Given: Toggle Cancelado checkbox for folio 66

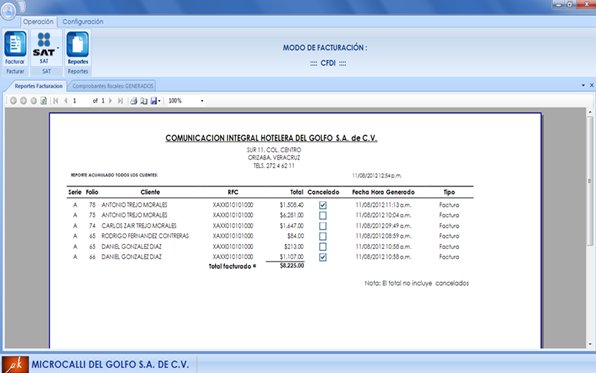Looking at the screenshot, I should tap(323, 257).
